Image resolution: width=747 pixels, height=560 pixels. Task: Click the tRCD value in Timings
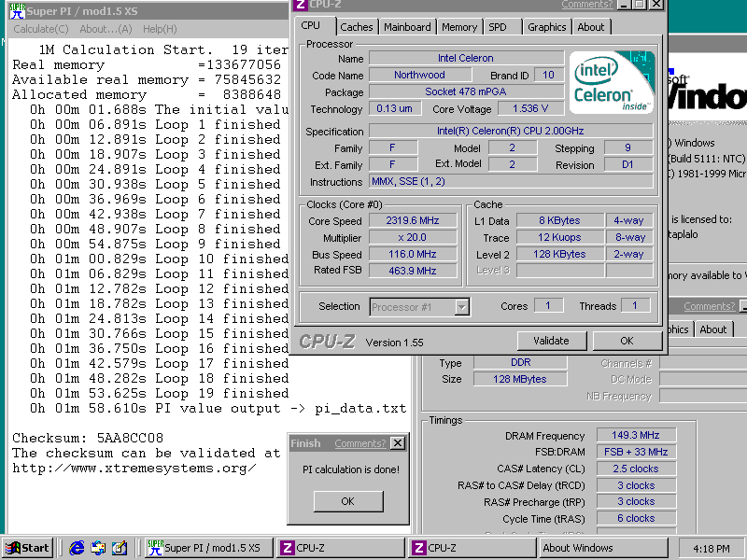(636, 485)
